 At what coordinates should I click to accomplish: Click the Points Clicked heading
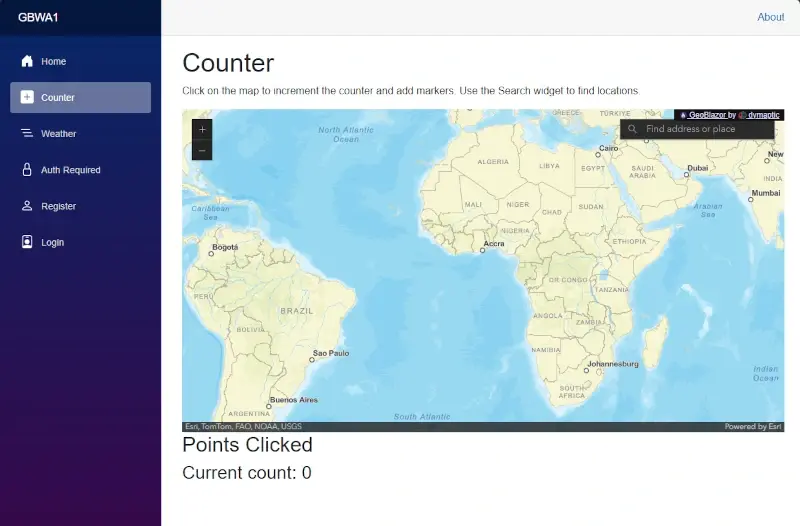tap(247, 445)
